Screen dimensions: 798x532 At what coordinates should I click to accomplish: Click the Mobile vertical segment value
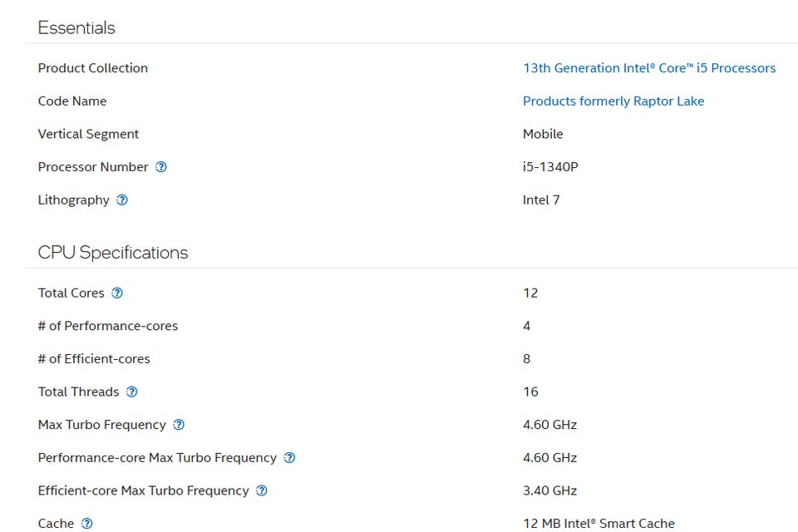point(543,134)
